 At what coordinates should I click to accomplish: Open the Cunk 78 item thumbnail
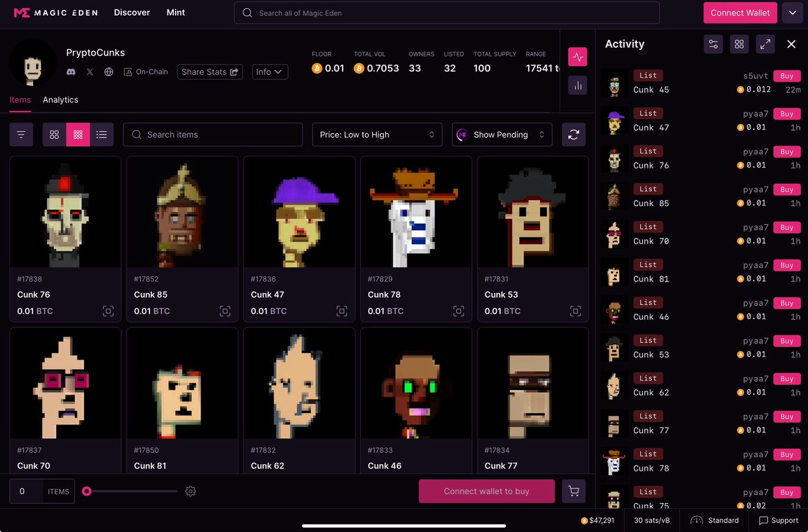[415, 213]
